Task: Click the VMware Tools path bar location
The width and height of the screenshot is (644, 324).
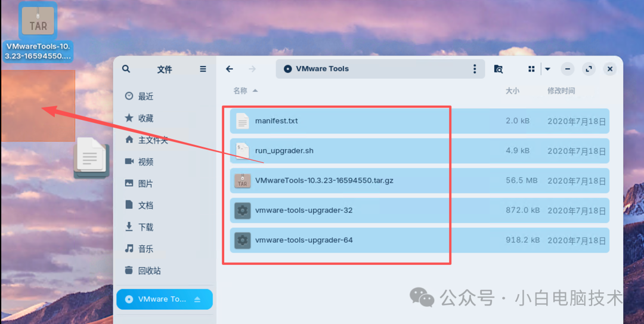Action: tap(380, 69)
